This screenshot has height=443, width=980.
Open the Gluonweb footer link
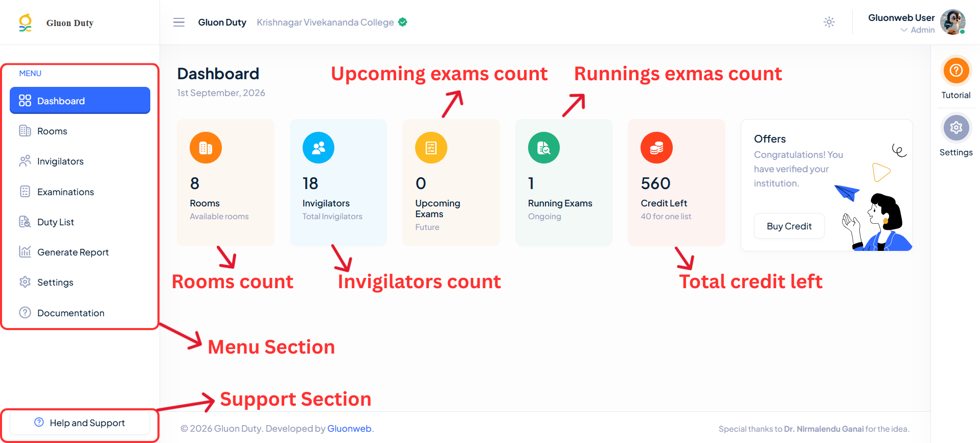click(349, 429)
